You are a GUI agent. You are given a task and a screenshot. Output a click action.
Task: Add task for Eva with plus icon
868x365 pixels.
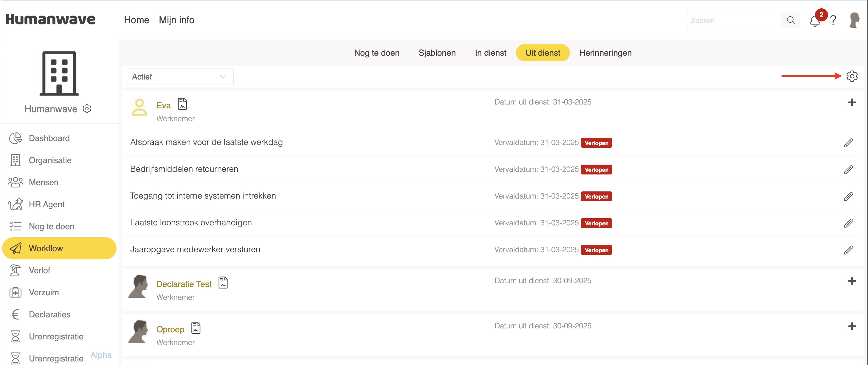tap(852, 102)
